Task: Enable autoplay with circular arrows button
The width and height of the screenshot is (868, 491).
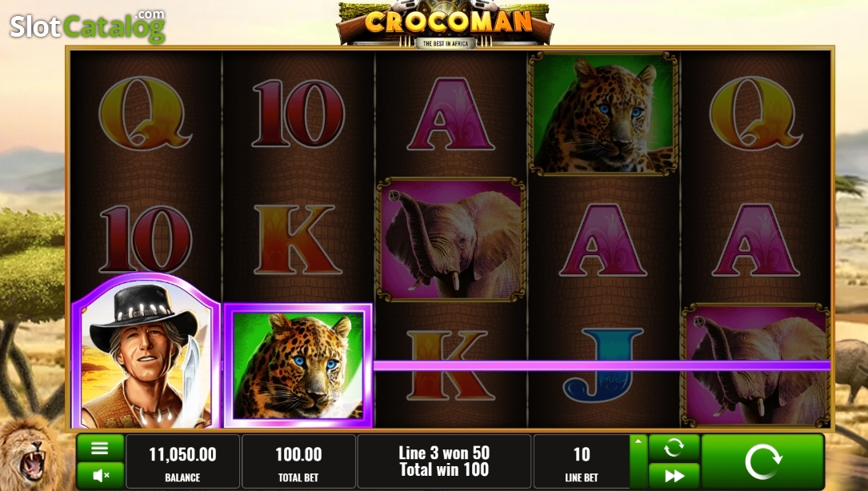Action: tap(674, 447)
